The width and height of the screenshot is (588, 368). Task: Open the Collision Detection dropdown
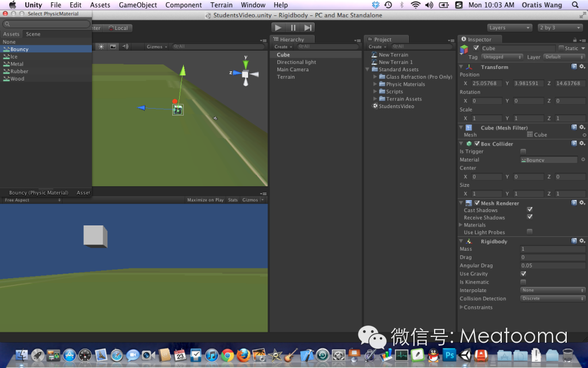553,298
